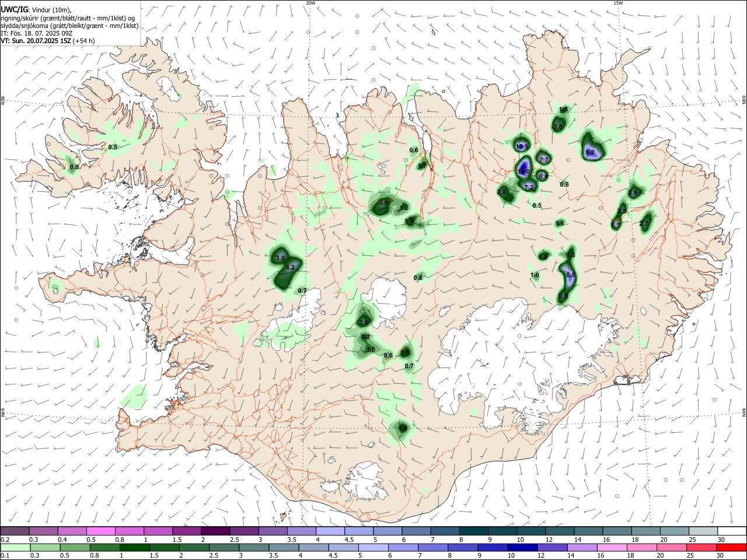The image size is (747, 560).
Task: Click the darkest green swatch labeled 1 in bottom legend
Action: 134,548
